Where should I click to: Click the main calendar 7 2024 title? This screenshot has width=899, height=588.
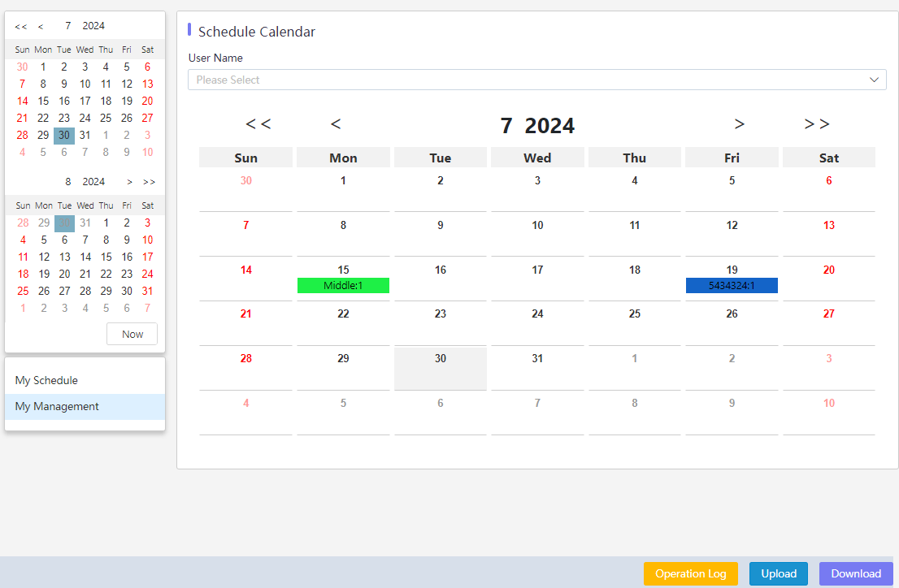click(x=537, y=126)
